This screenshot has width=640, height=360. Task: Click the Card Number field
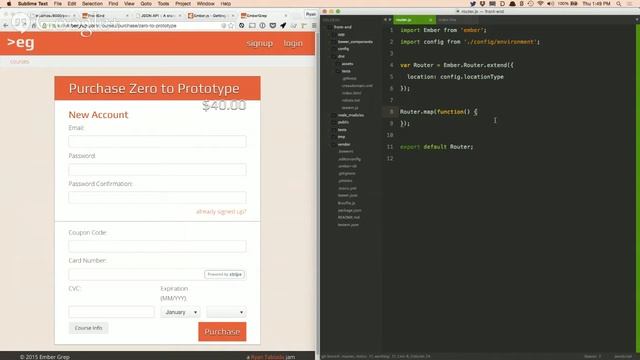click(157, 274)
